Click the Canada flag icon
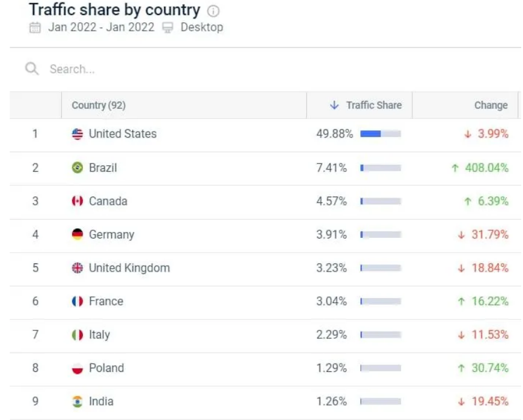The width and height of the screenshot is (523, 420). (x=78, y=201)
